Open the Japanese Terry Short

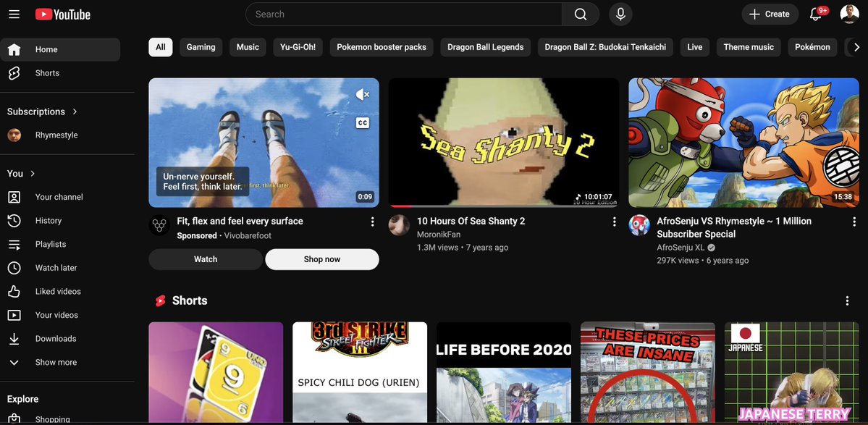791,372
